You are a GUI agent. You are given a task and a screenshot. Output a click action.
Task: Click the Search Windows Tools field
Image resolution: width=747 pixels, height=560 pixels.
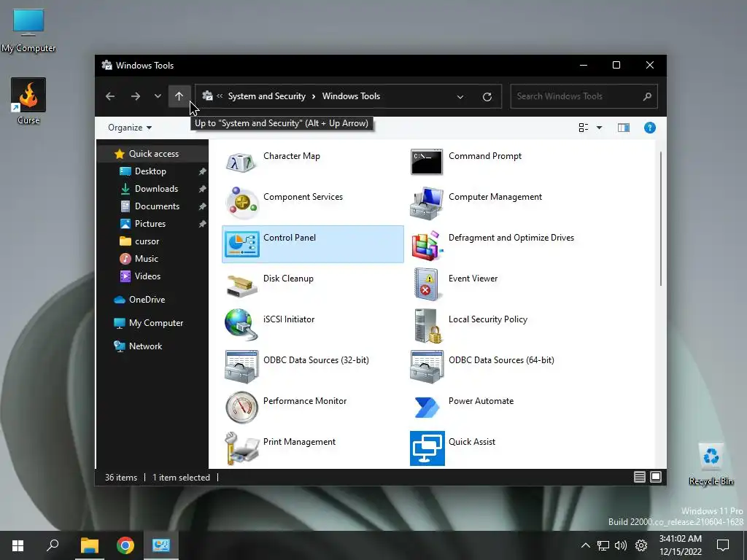(584, 96)
